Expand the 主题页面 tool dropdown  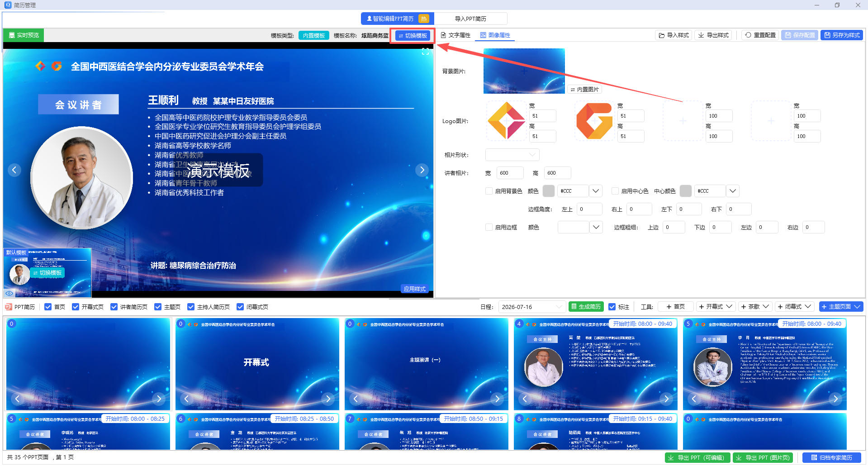(857, 307)
